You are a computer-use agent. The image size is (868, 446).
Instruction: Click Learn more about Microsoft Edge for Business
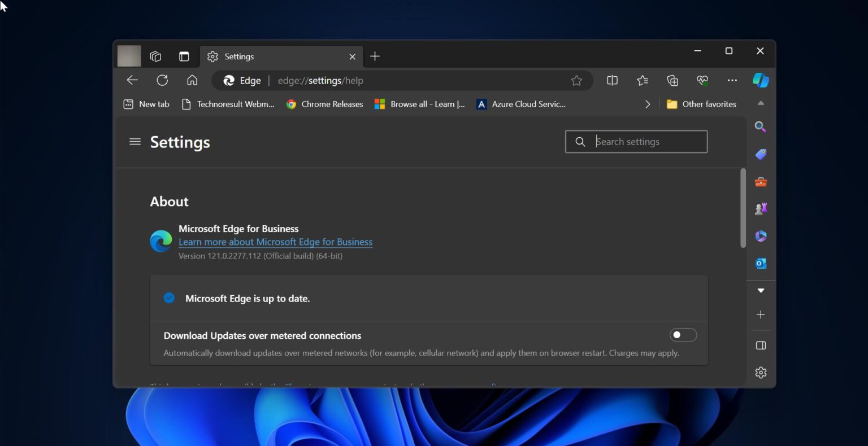pos(275,242)
